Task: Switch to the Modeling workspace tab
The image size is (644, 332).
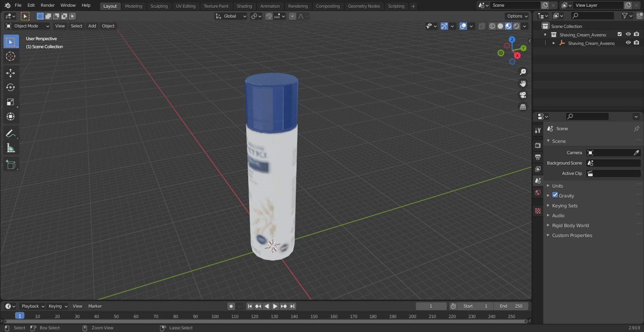Action: point(133,6)
